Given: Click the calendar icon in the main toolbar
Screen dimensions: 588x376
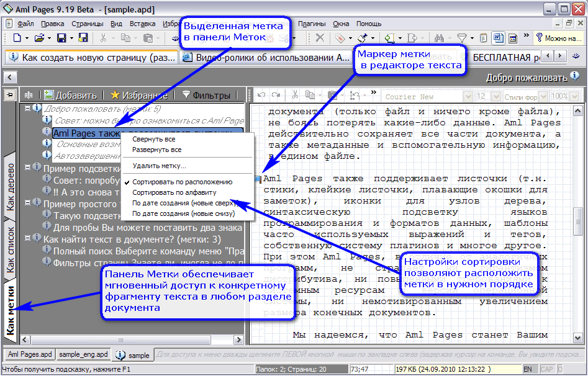Looking at the screenshot, I should coord(513,38).
